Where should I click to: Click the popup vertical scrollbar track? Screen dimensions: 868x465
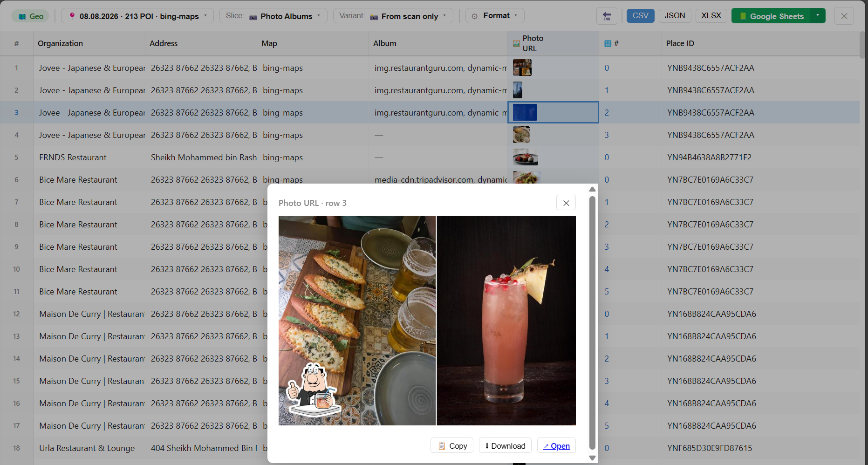click(x=592, y=323)
